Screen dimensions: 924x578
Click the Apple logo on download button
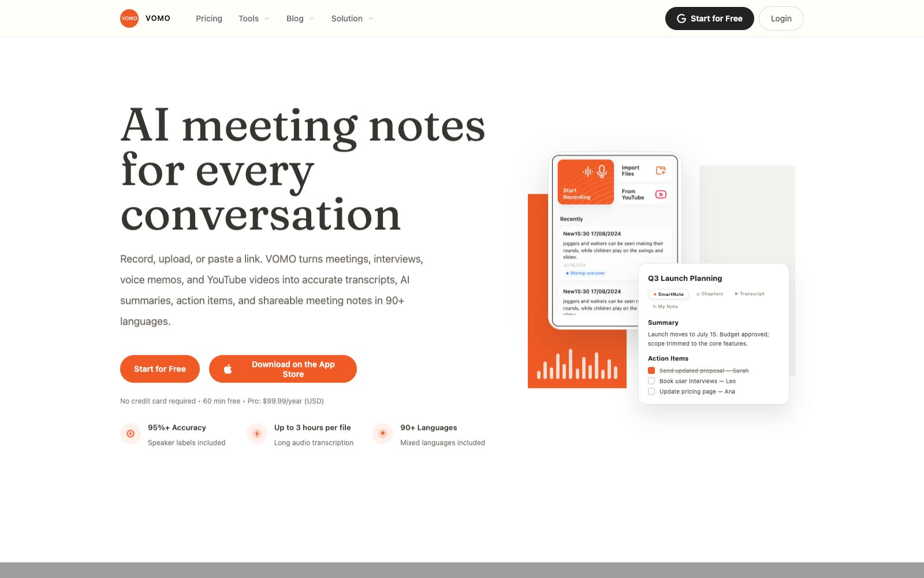coord(228,369)
